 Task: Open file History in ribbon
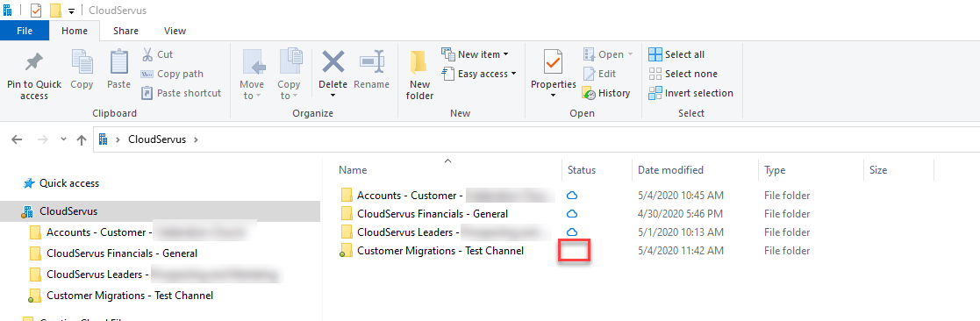click(605, 93)
